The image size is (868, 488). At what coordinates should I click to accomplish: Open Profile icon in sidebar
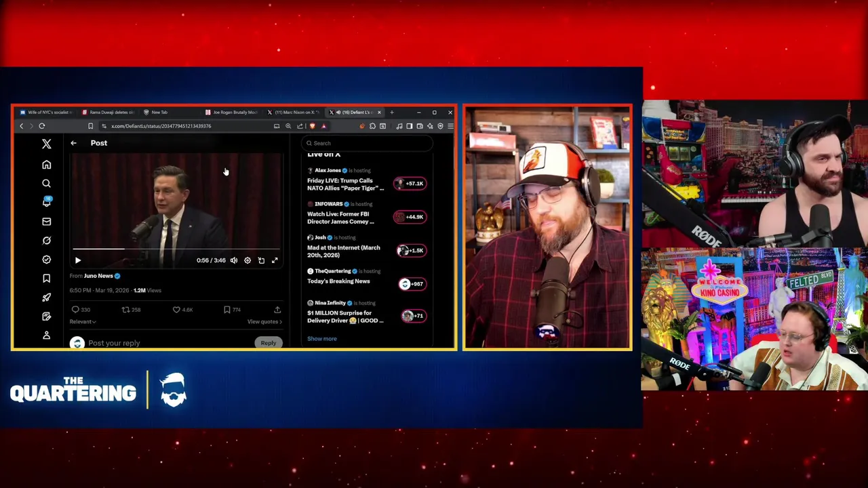coord(46,335)
